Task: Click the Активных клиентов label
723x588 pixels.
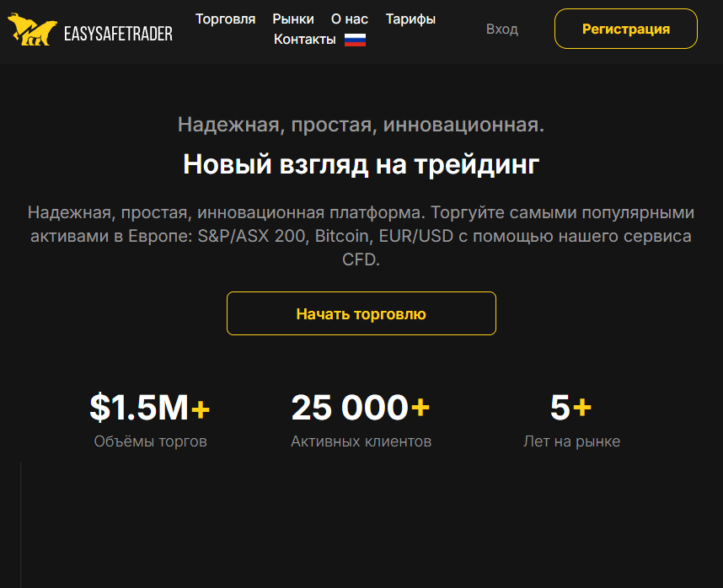Action: [x=361, y=441]
